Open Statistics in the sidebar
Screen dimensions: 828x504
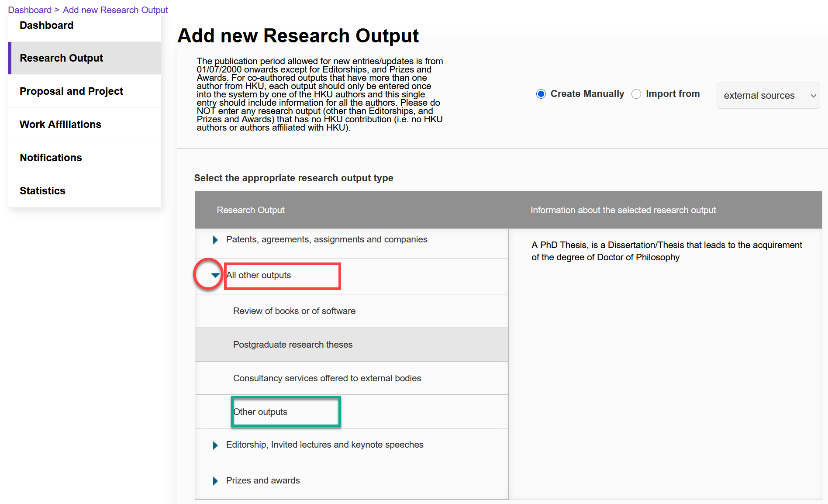tap(84, 191)
